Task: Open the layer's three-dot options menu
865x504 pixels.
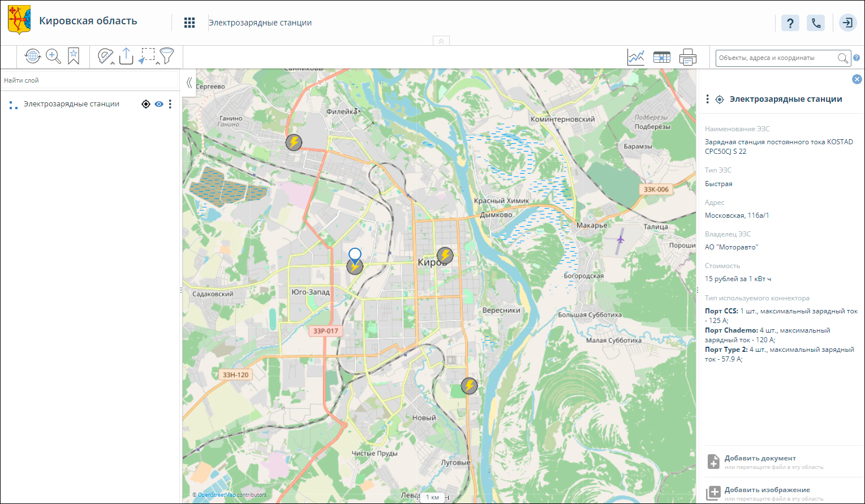Action: pyautogui.click(x=170, y=104)
